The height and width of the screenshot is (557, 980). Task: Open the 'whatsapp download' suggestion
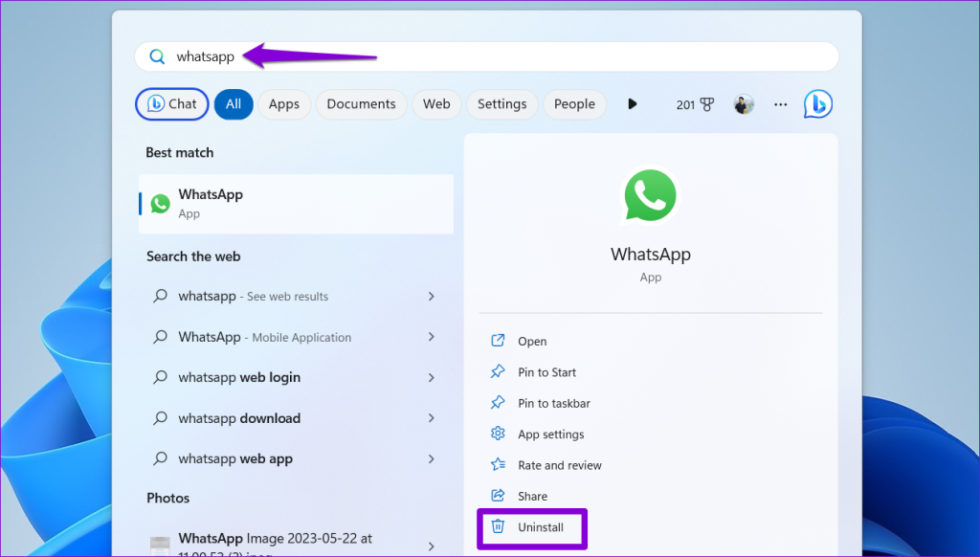[x=297, y=418]
